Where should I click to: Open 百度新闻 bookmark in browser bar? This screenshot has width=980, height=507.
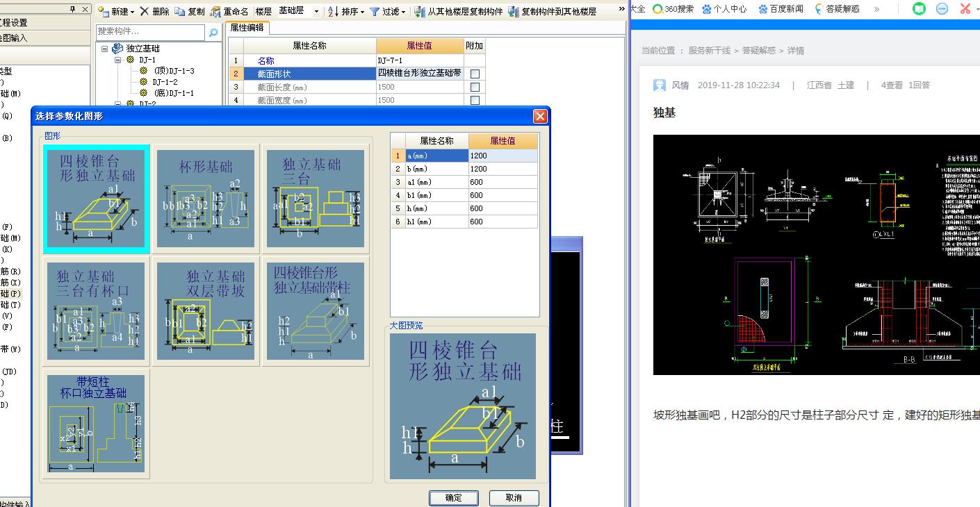click(x=781, y=9)
